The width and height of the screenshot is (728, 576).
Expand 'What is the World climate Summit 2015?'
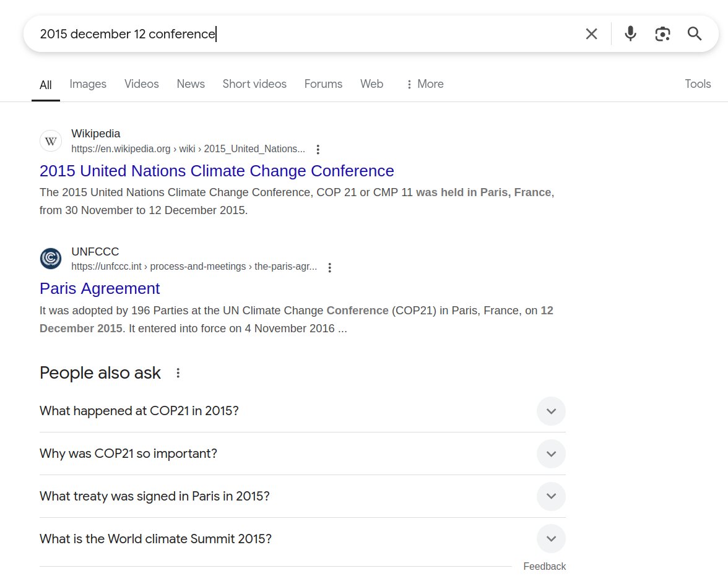tap(550, 538)
